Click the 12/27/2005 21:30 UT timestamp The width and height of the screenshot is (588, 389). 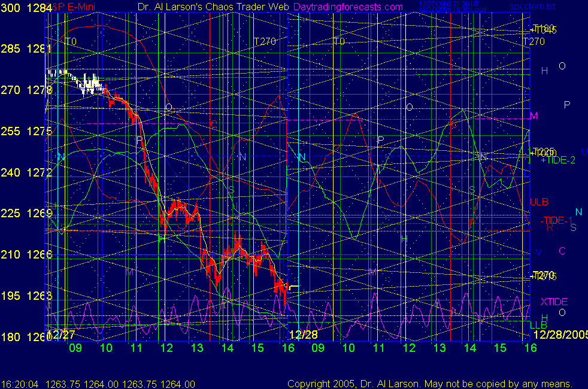tap(448, 4)
